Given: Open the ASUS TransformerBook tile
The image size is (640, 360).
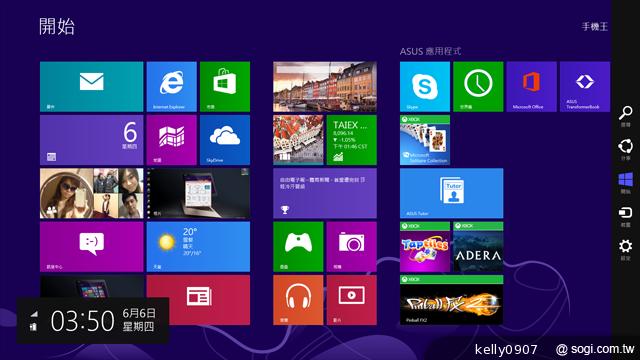Looking at the screenshot, I should tap(585, 87).
